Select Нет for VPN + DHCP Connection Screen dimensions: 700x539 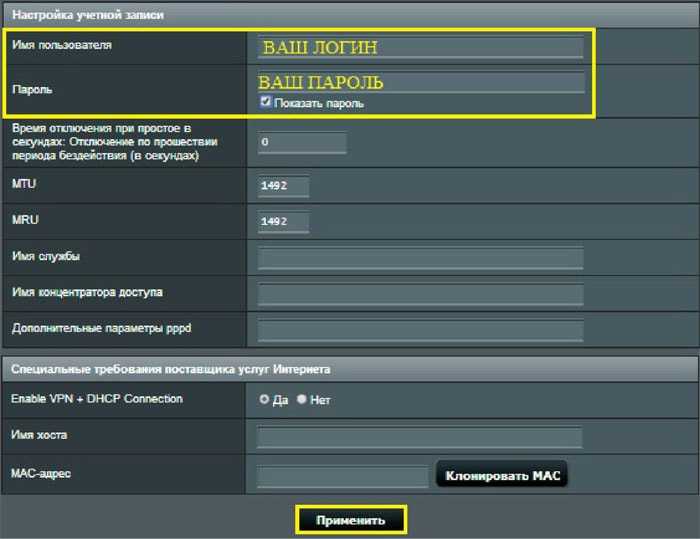302,399
